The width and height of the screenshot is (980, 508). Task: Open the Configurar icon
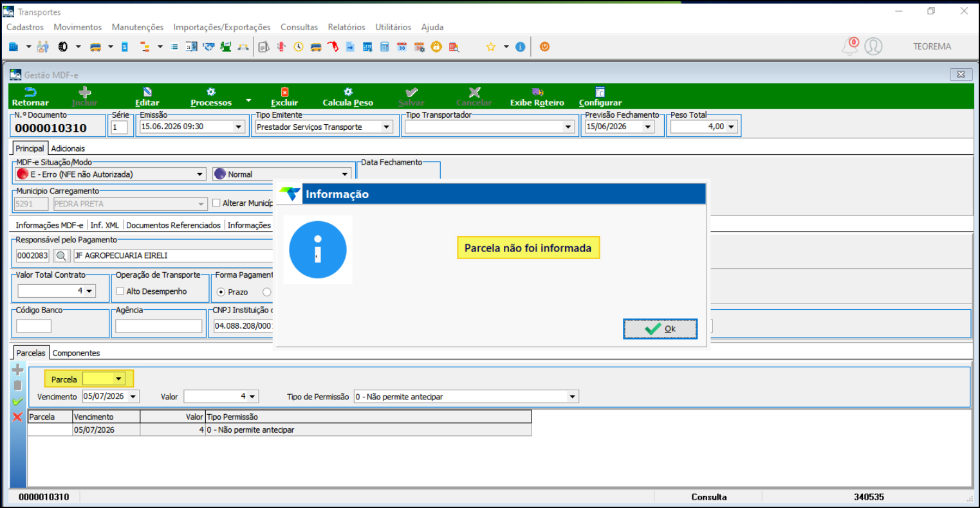[x=600, y=92]
